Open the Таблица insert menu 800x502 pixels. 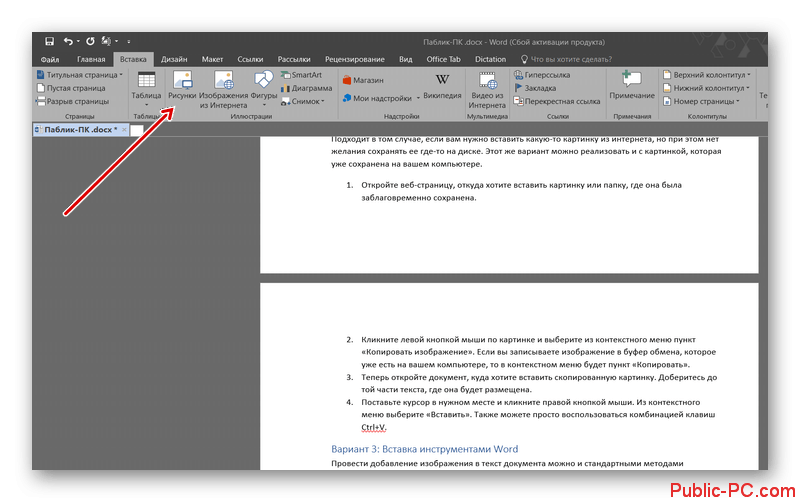click(x=146, y=89)
